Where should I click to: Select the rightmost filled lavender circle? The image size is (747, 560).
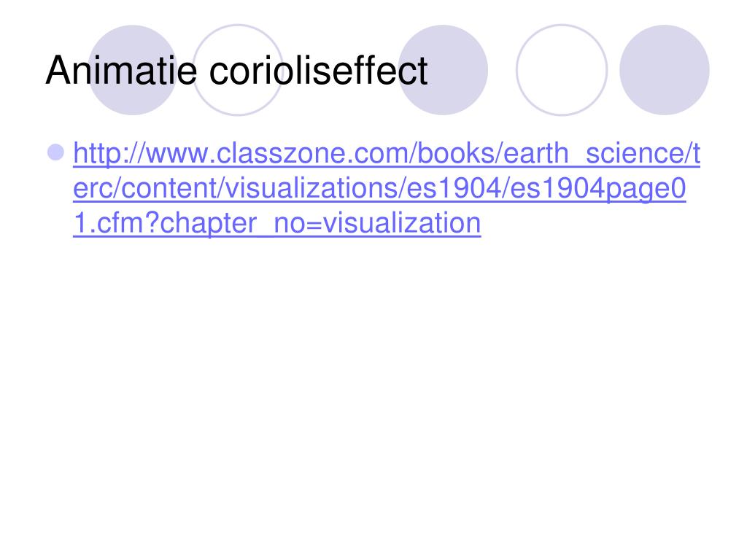[x=664, y=70]
